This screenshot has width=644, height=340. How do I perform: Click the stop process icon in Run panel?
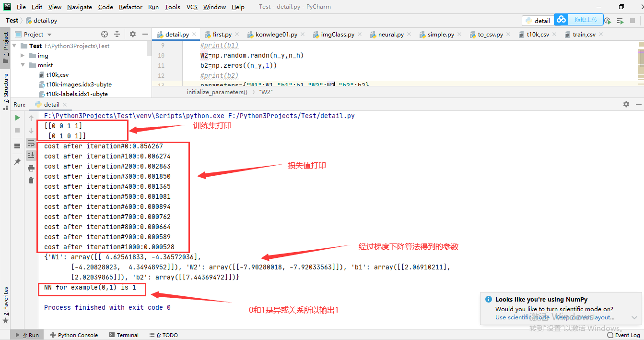(17, 130)
